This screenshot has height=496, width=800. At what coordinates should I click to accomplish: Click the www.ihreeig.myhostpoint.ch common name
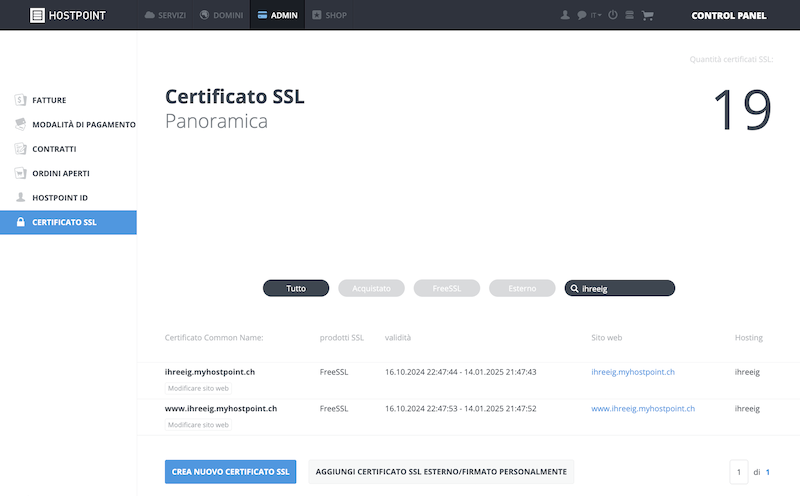click(x=221, y=408)
